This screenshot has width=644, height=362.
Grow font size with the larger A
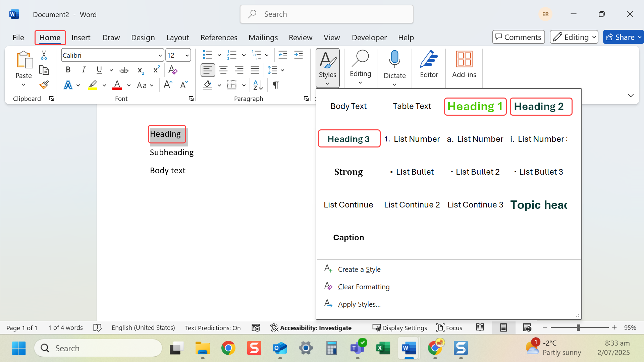coord(168,85)
